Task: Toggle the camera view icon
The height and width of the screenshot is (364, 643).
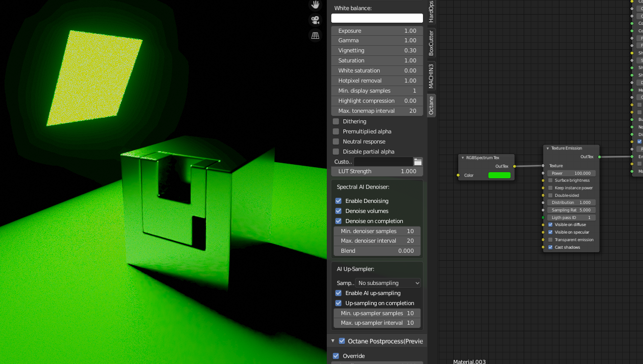Action: 315,20
